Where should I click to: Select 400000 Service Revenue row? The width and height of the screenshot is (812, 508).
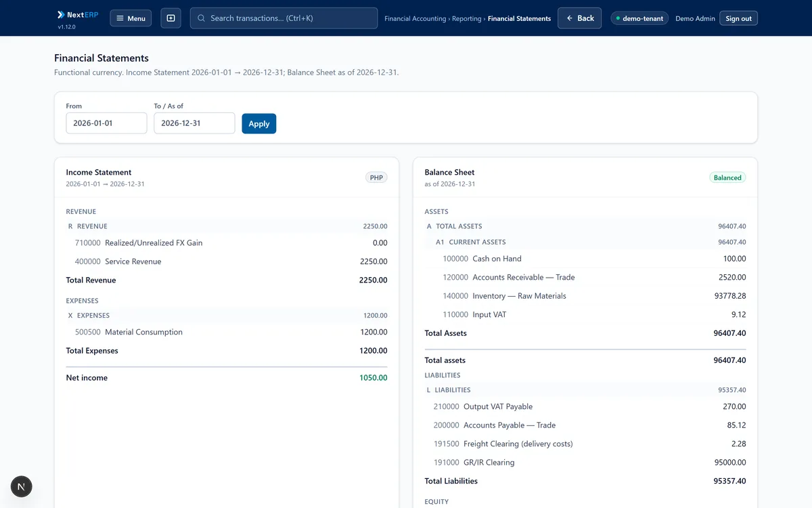coord(227,261)
